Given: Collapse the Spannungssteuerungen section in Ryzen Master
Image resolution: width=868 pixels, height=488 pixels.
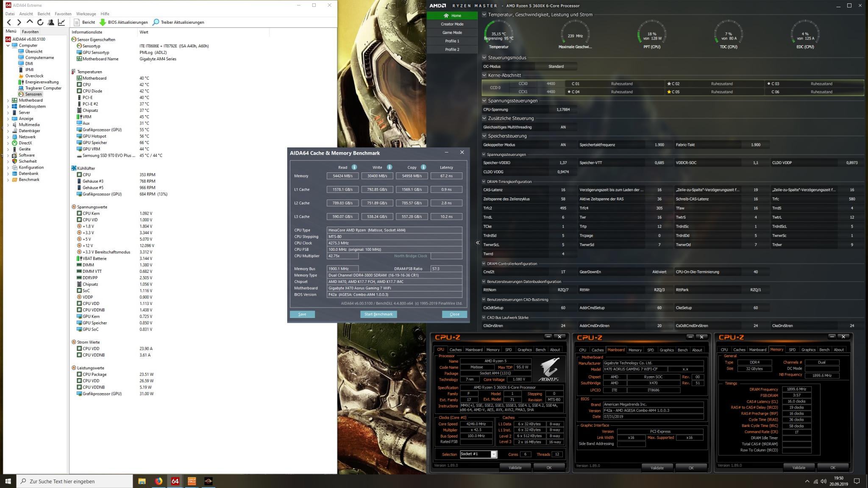Looking at the screenshot, I should [x=484, y=101].
